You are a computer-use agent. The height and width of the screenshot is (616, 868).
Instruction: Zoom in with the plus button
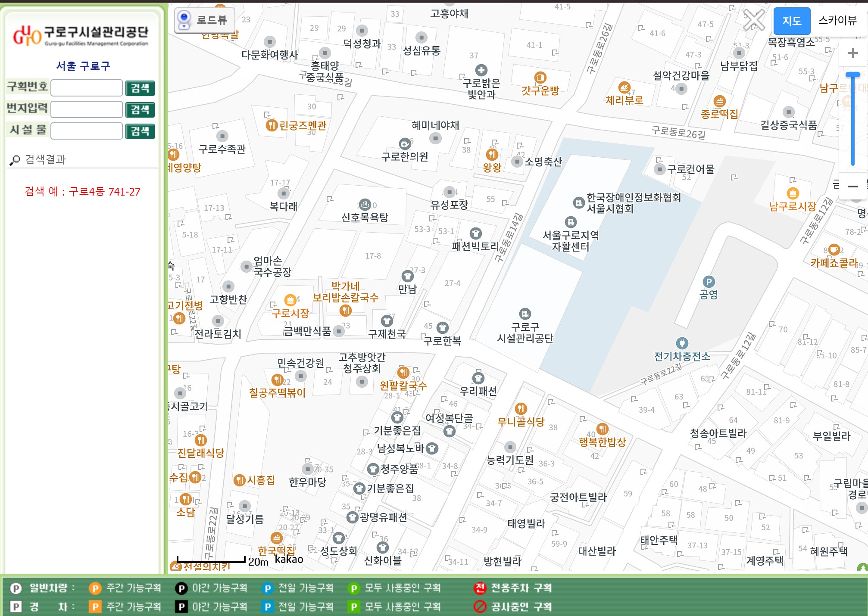(x=852, y=53)
